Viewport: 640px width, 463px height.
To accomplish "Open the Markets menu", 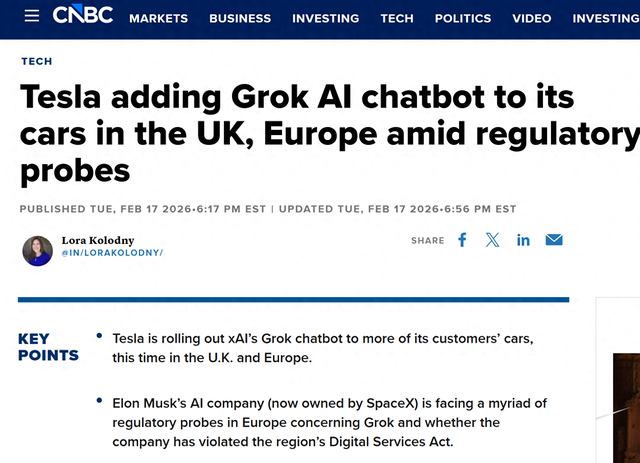I will click(158, 18).
